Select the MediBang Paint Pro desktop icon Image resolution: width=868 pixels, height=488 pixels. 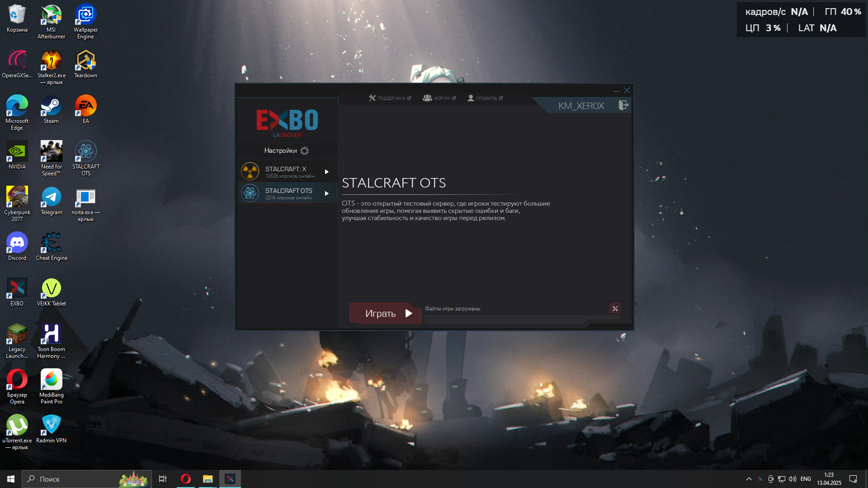pos(52,387)
